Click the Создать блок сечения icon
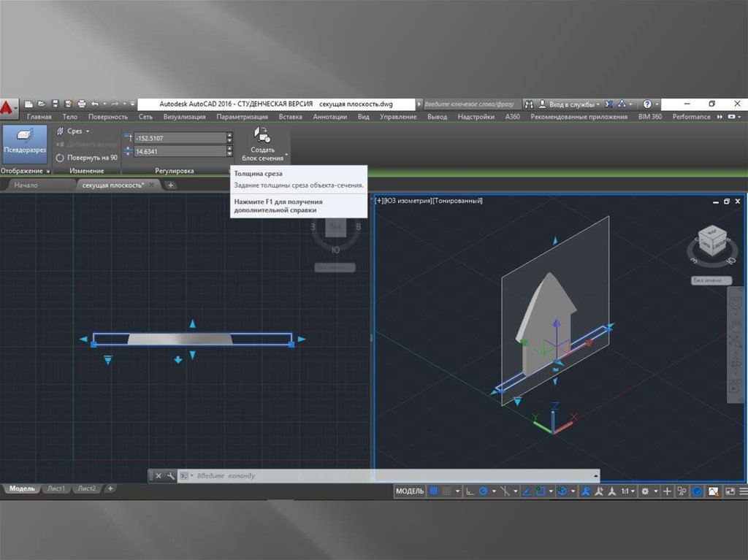The width and height of the screenshot is (748, 560). (262, 136)
